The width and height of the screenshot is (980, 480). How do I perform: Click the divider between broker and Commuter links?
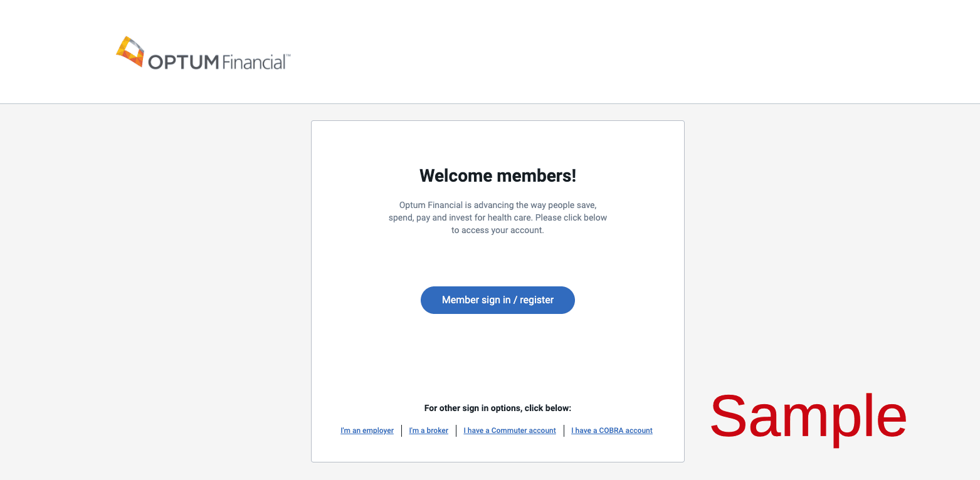point(456,430)
